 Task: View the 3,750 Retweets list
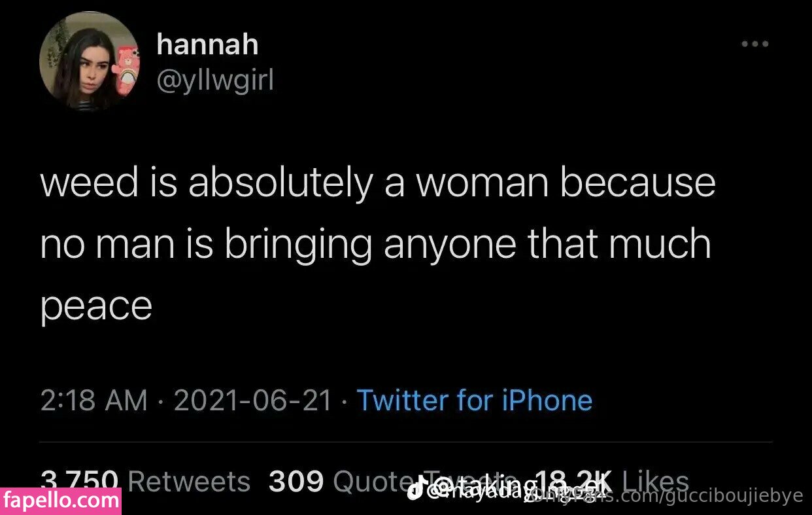click(x=145, y=482)
